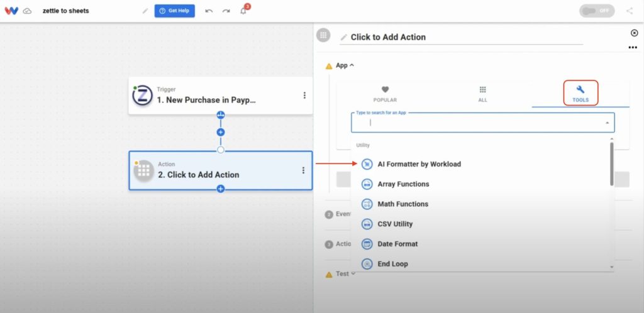Click the action step's grid icon
The image size is (644, 313).
coord(143,171)
